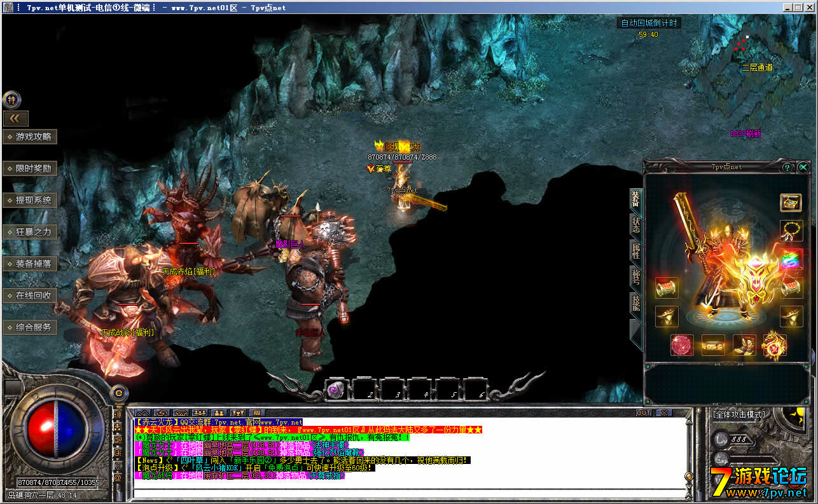Click the 天成战斧[福利] monster
Image resolution: width=818 pixels, height=504 pixels.
click(x=121, y=305)
